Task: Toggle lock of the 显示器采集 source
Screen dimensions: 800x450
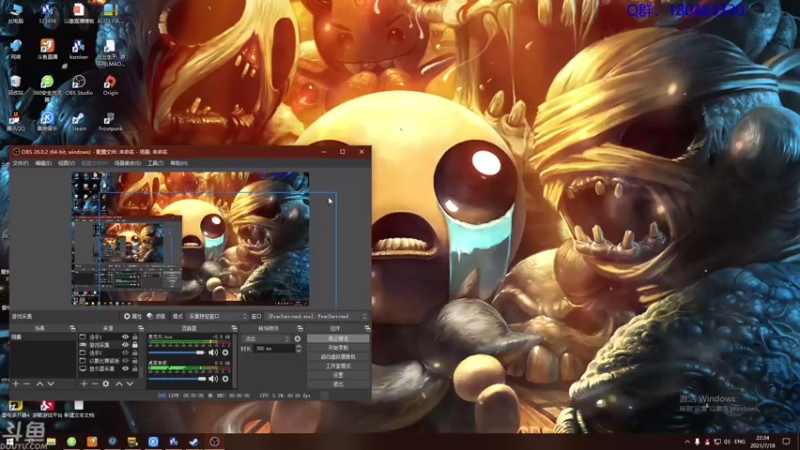Action: (135, 368)
